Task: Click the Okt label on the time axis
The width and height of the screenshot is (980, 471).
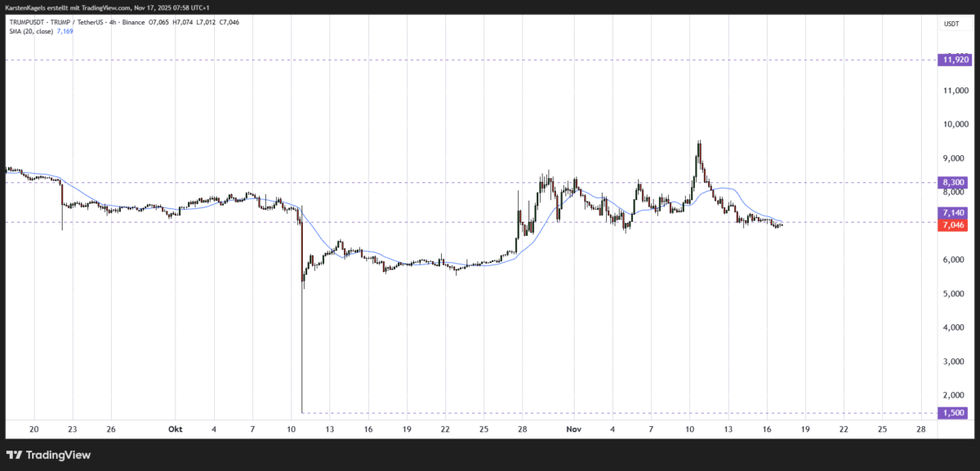Action: tap(175, 429)
